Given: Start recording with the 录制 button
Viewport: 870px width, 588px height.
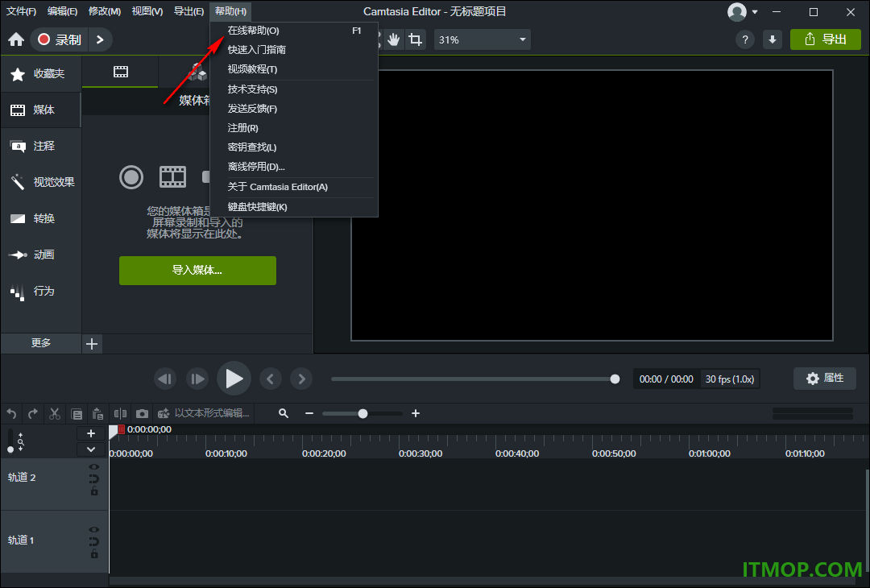Looking at the screenshot, I should pos(60,39).
